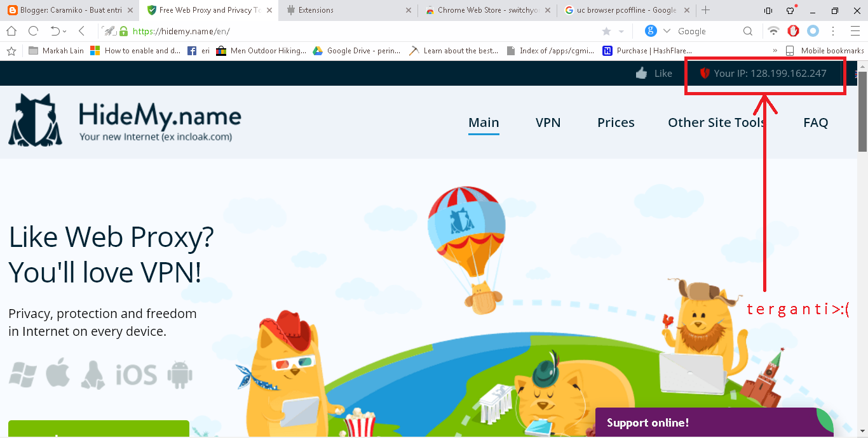Click the Android platform icon
Image resolution: width=868 pixels, height=438 pixels.
[x=180, y=375]
